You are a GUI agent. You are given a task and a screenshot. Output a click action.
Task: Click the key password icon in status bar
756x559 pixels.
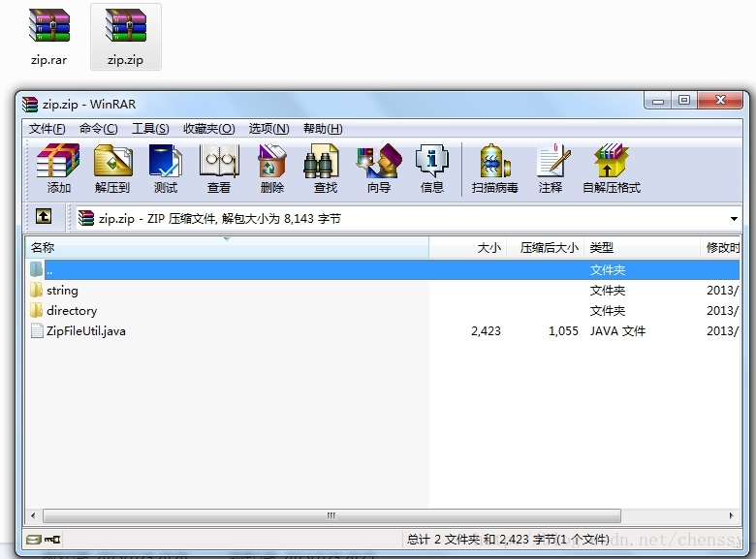pos(52,540)
